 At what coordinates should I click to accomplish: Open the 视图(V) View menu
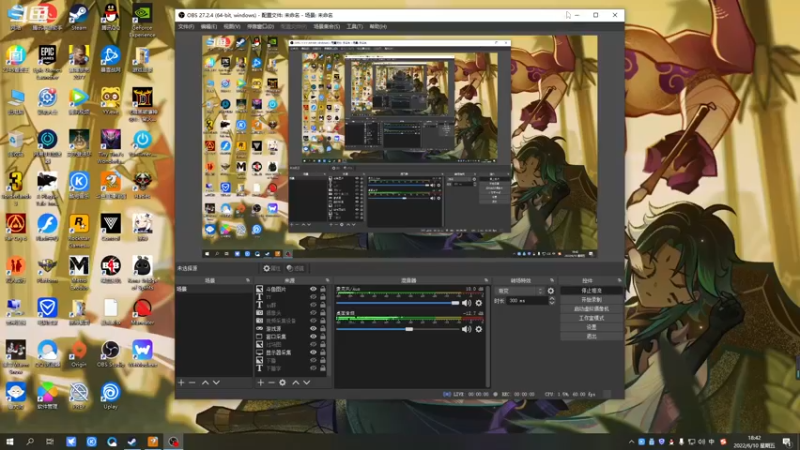pyautogui.click(x=232, y=27)
